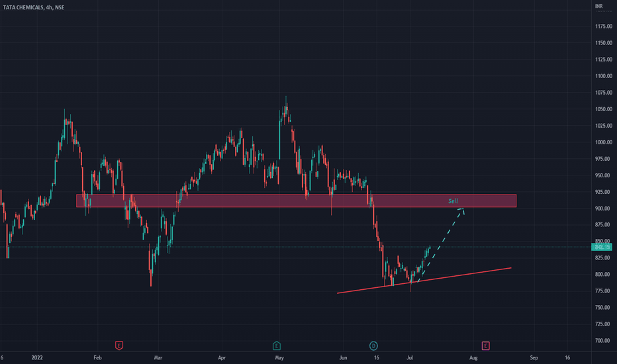Image resolution: width=617 pixels, height=364 pixels.
Task: Click the Aug label on the time axis
Action: [x=473, y=357]
